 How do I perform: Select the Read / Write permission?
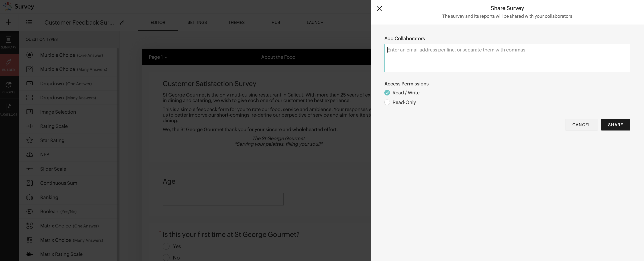[x=387, y=93]
